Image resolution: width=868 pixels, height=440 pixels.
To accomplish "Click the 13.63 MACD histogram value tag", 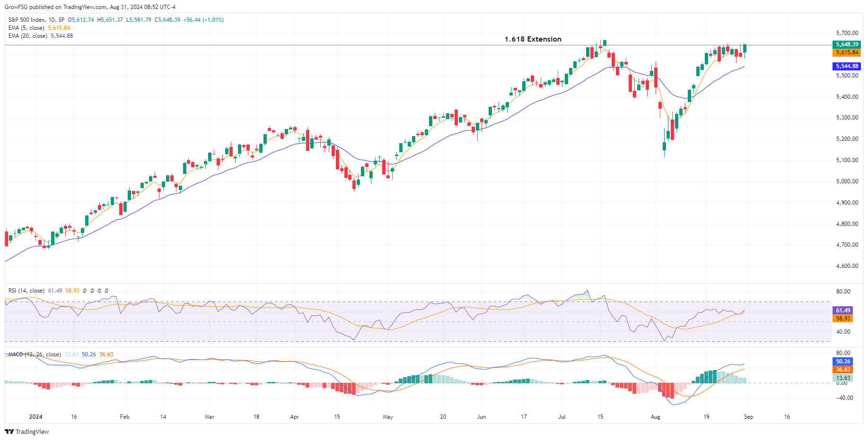I will point(842,378).
